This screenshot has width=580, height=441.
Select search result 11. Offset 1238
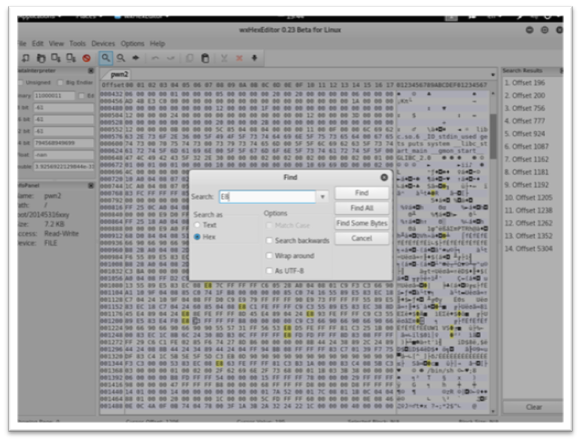(529, 211)
